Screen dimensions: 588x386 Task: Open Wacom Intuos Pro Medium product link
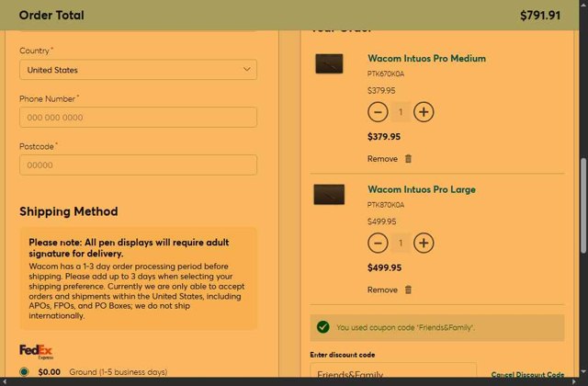click(426, 59)
